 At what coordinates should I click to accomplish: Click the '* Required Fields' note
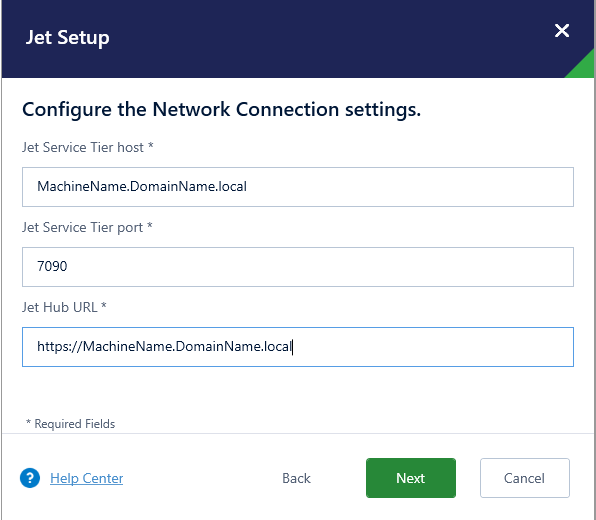[x=70, y=423]
